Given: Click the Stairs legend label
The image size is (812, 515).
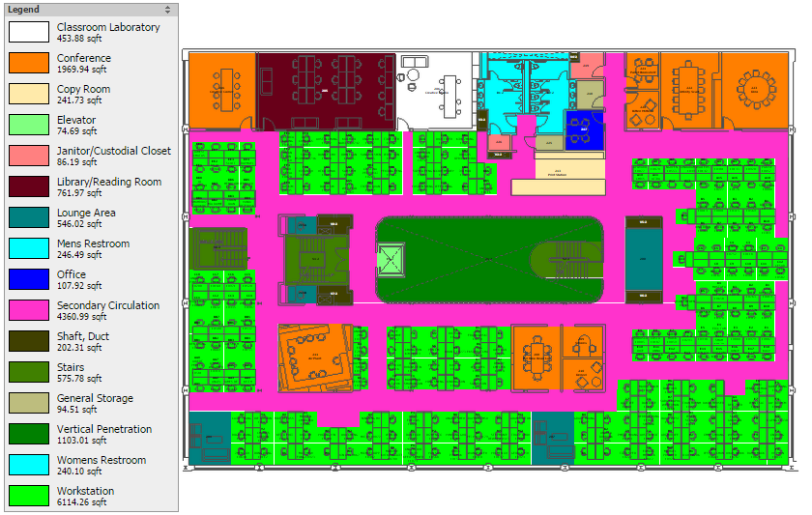Looking at the screenshot, I should pos(71,367).
